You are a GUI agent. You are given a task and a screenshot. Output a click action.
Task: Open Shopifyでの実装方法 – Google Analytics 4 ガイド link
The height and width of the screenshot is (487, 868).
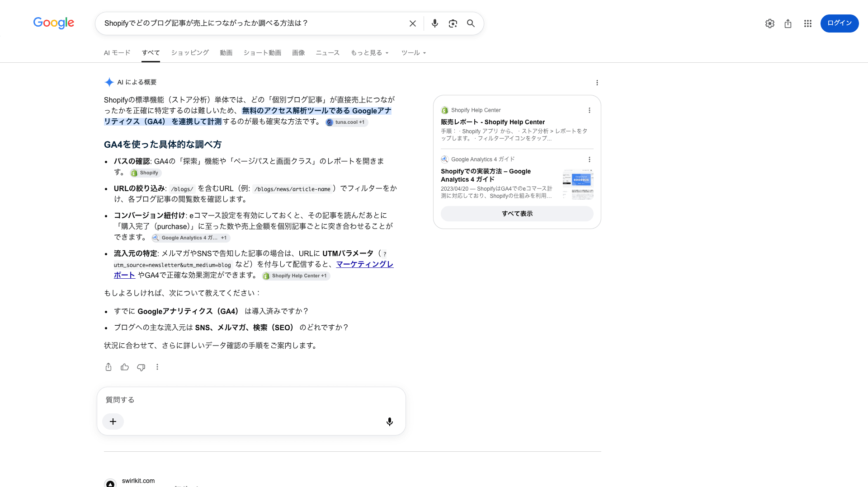(486, 175)
